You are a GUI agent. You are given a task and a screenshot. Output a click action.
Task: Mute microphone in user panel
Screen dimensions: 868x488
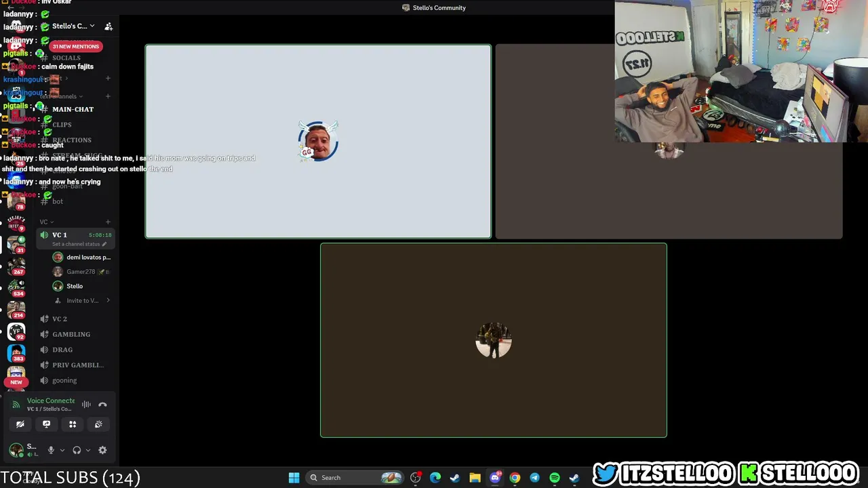(51, 450)
